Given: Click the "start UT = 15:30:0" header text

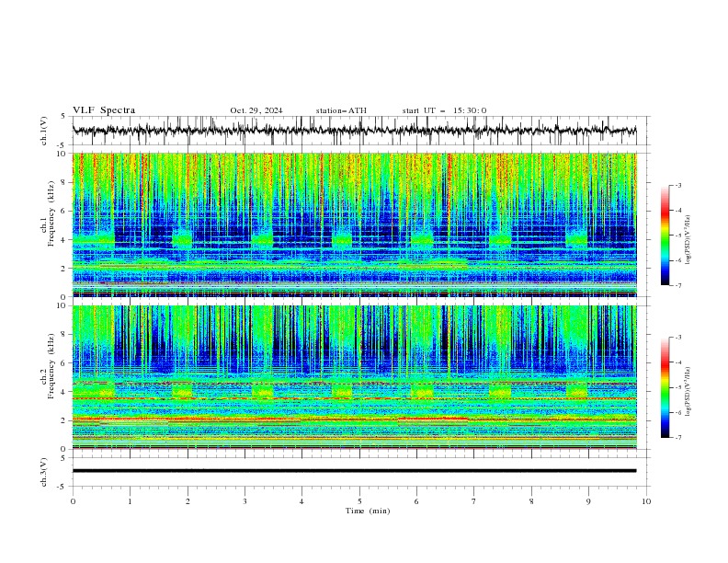Looking at the screenshot, I should [x=444, y=110].
